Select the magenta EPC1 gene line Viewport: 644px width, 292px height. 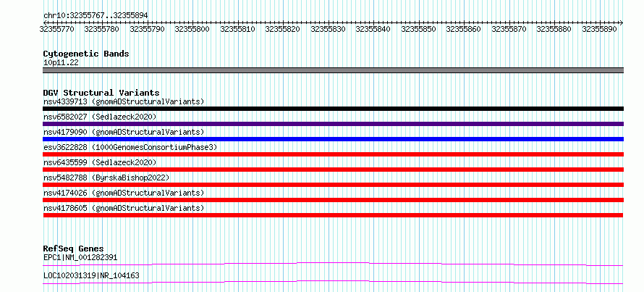[x=333, y=264]
